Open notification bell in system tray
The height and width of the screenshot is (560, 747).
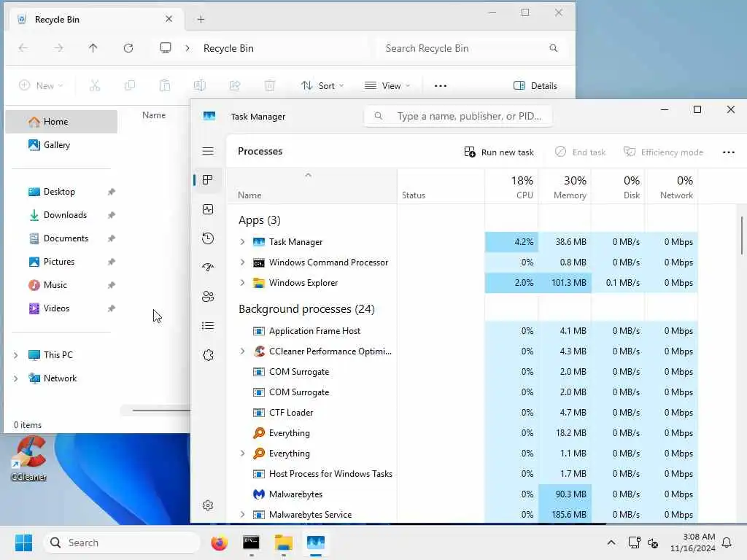(727, 542)
